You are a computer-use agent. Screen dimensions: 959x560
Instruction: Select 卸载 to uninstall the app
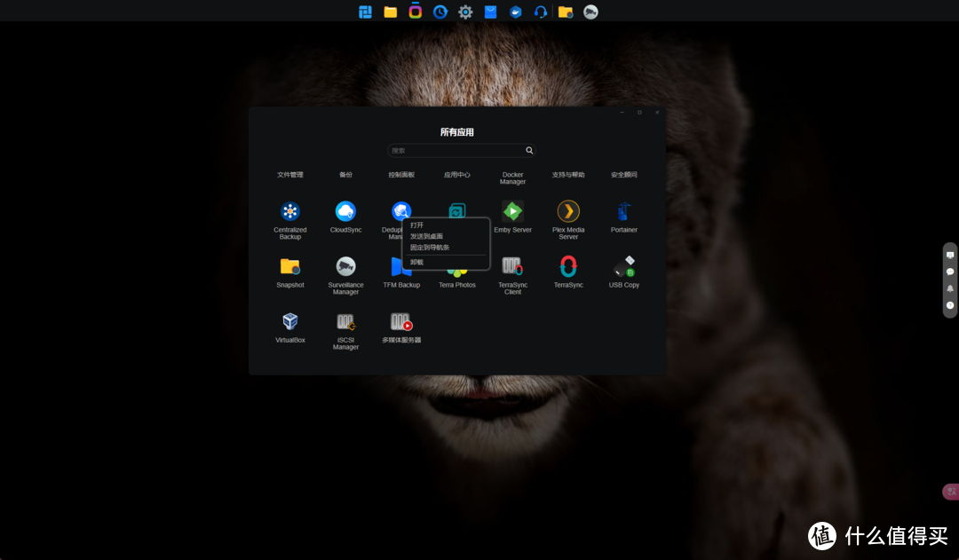[417, 263]
